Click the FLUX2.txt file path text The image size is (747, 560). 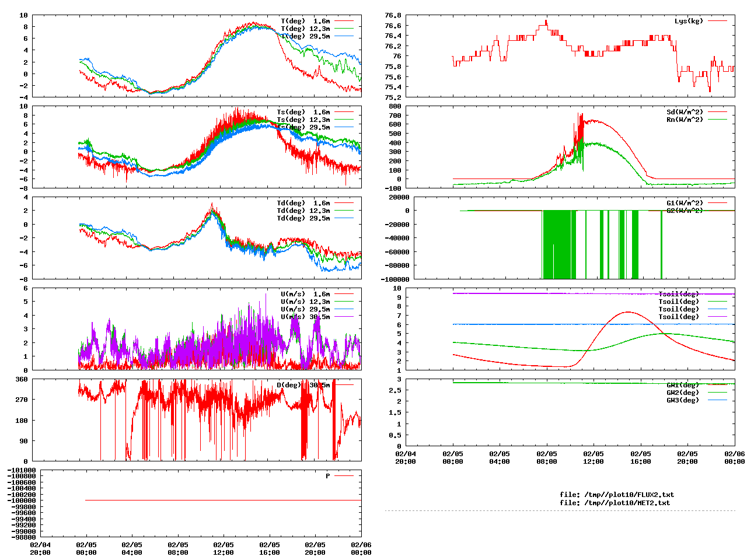tap(617, 495)
